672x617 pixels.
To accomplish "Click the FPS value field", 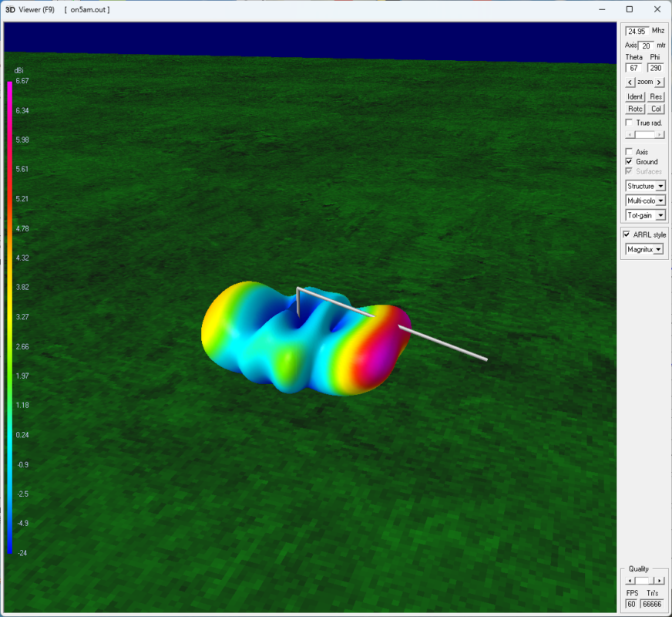I will pos(631,604).
